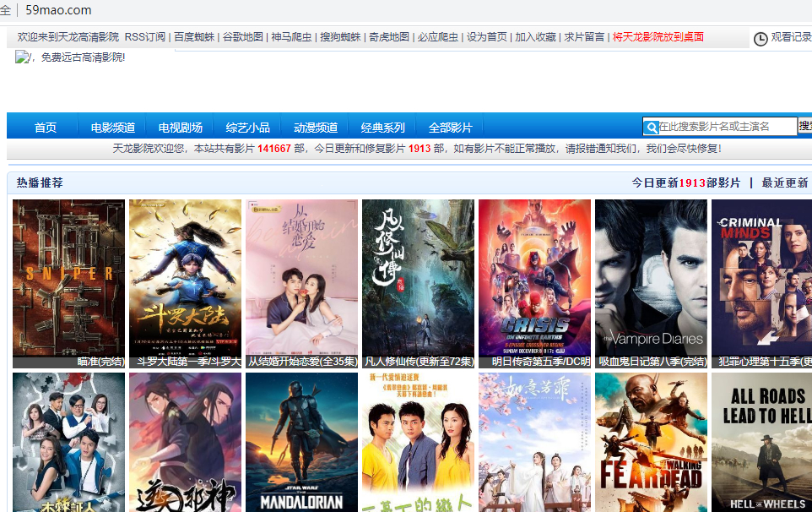The width and height of the screenshot is (812, 512).
Task: Open the Criminal Minds poster
Action: [761, 278]
